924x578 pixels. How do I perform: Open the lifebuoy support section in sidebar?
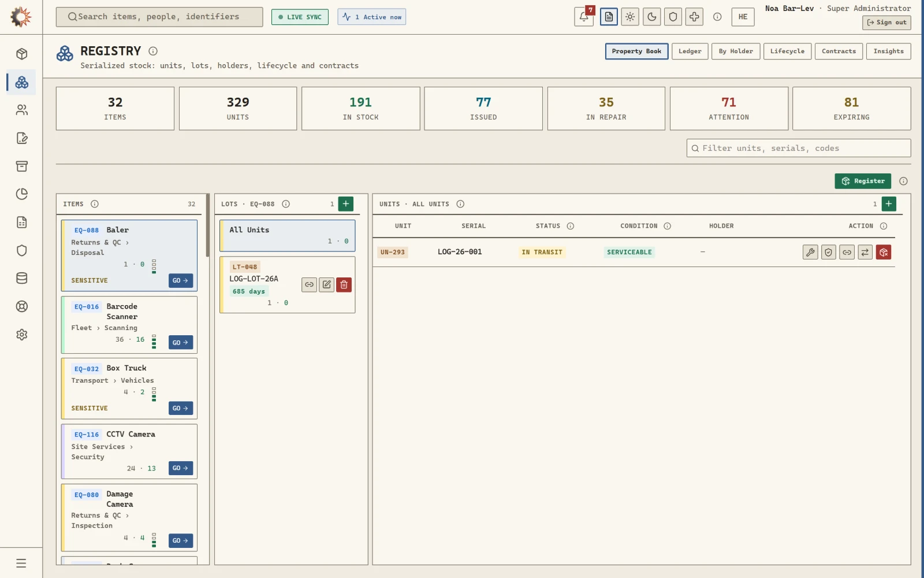(x=22, y=306)
